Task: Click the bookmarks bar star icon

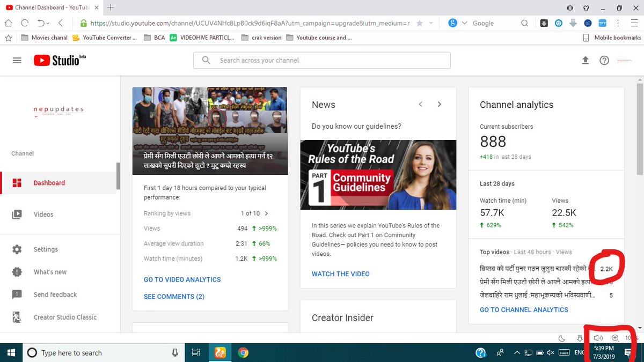Action: click(8, 38)
